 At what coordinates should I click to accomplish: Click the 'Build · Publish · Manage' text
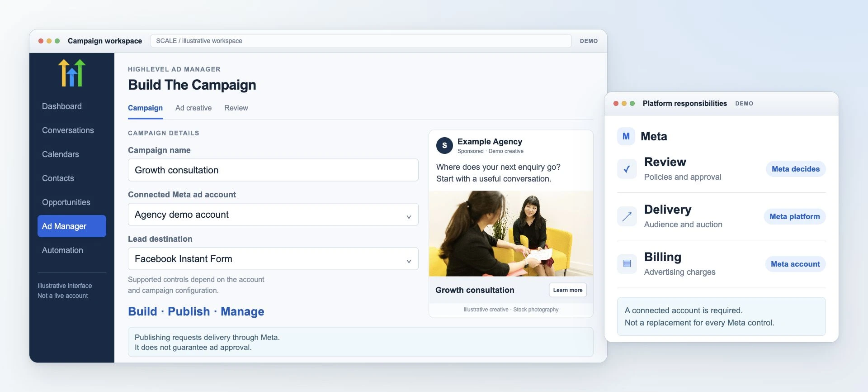tap(196, 311)
